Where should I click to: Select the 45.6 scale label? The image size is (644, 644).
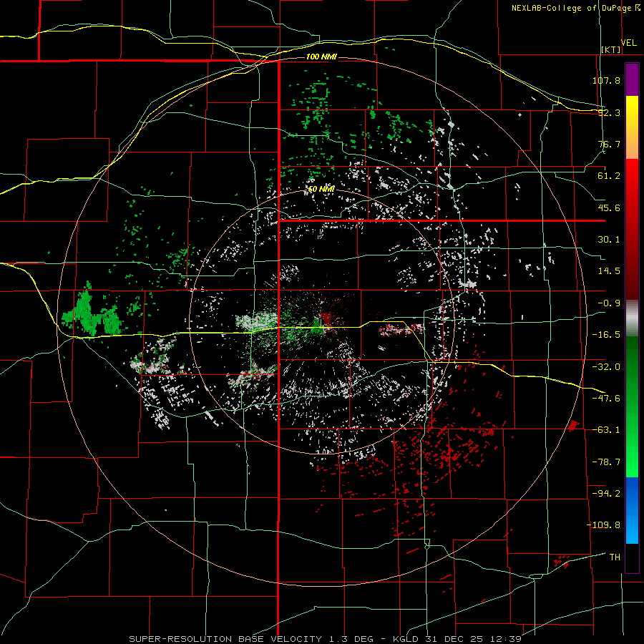coord(609,208)
